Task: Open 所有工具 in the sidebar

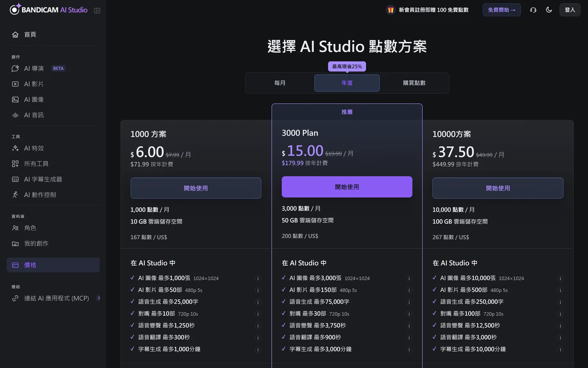Action: click(53, 164)
